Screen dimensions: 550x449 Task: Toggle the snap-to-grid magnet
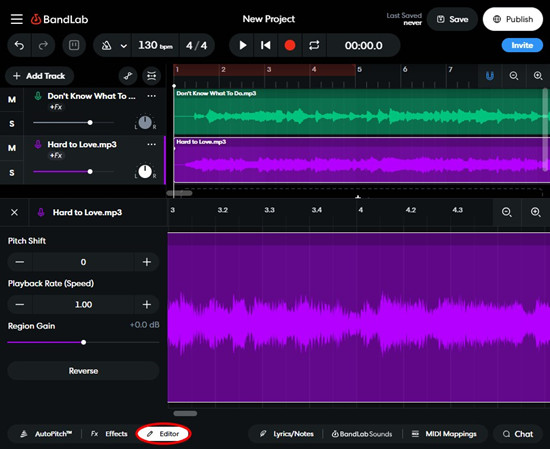[x=490, y=75]
